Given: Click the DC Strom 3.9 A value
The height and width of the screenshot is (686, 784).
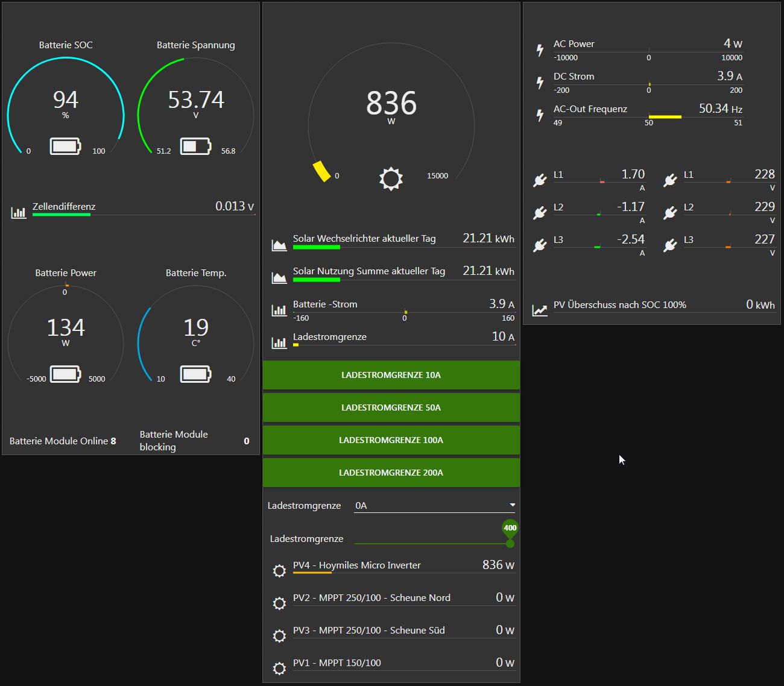Looking at the screenshot, I should [730, 76].
